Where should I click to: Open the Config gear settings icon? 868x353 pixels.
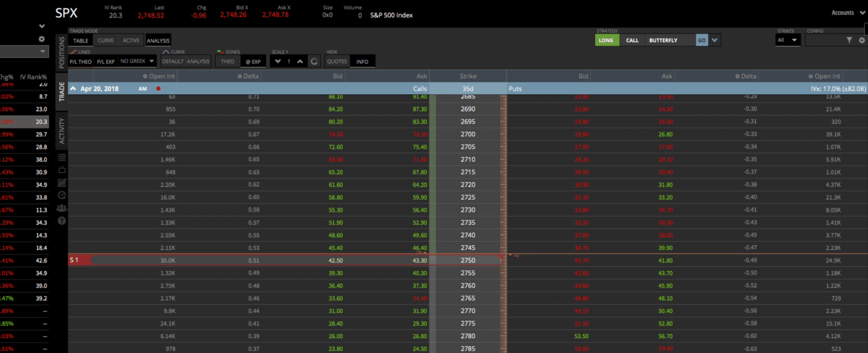[862, 40]
